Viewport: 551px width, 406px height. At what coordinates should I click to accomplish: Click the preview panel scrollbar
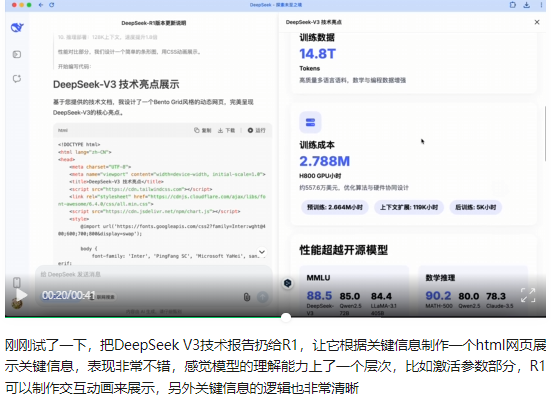(545, 134)
